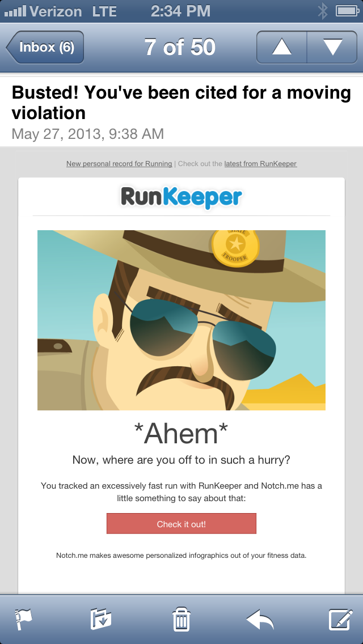
Task: Go back to Inbox (6)
Action: [45, 47]
